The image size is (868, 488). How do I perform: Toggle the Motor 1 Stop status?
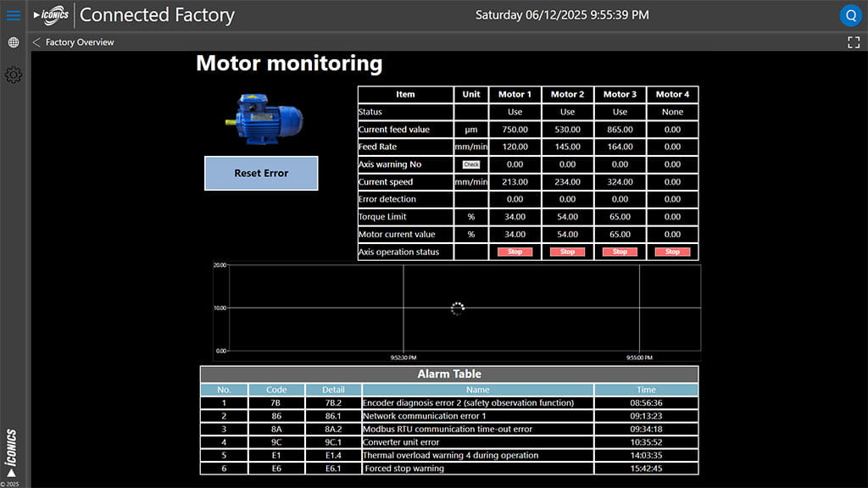[515, 252]
